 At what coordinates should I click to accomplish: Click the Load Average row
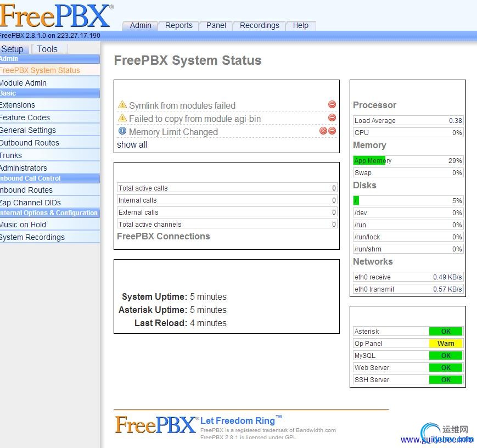pos(408,121)
